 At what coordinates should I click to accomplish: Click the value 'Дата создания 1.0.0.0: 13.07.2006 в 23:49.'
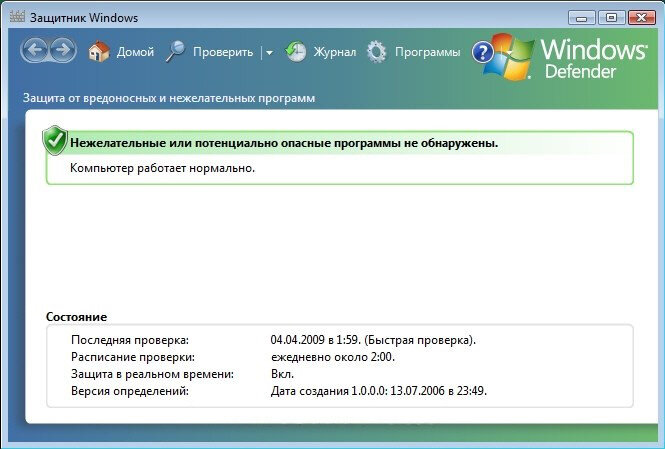tap(379, 390)
